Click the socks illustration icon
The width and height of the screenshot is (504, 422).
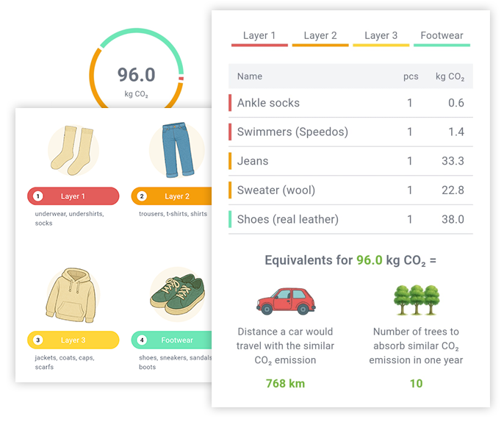73,150
